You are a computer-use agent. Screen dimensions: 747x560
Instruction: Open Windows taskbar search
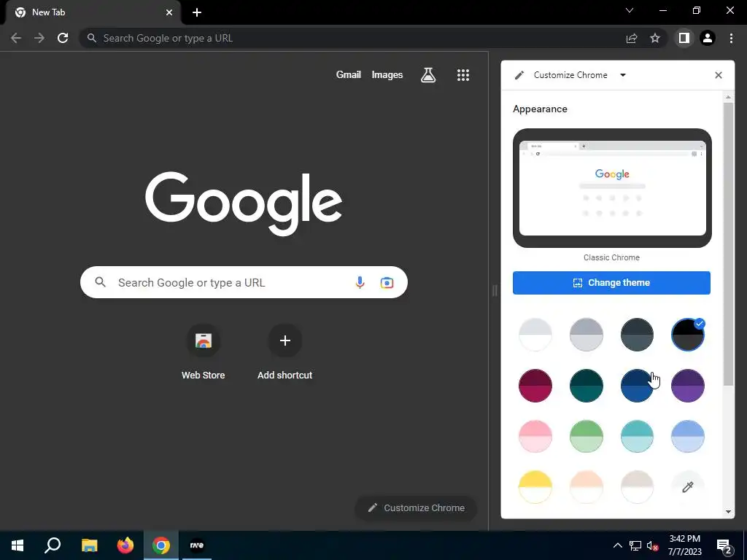tap(53, 545)
